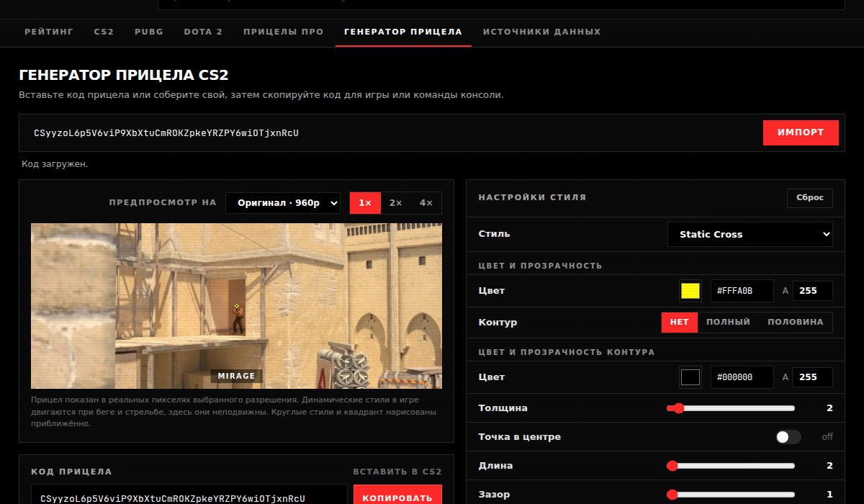Select the Код загружен status text
This screenshot has height=504, width=864.
pyautogui.click(x=55, y=164)
